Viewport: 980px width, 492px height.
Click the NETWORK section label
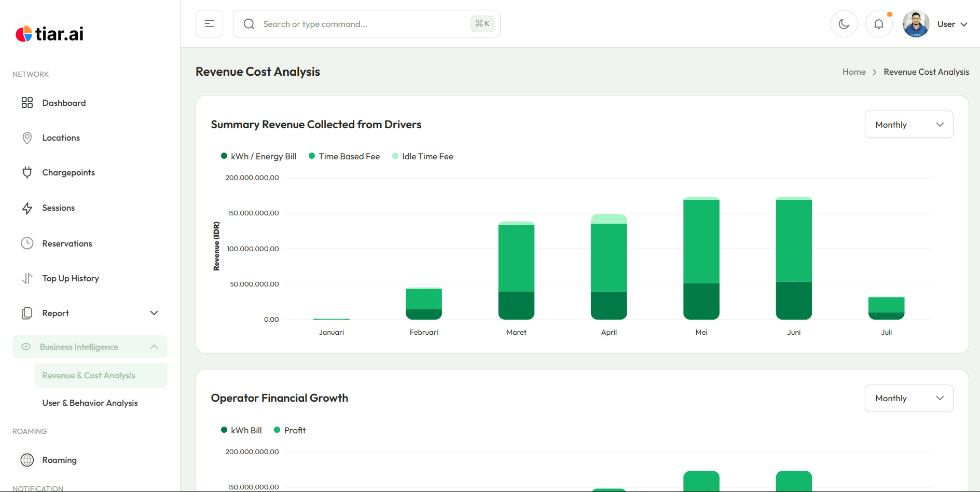point(31,74)
